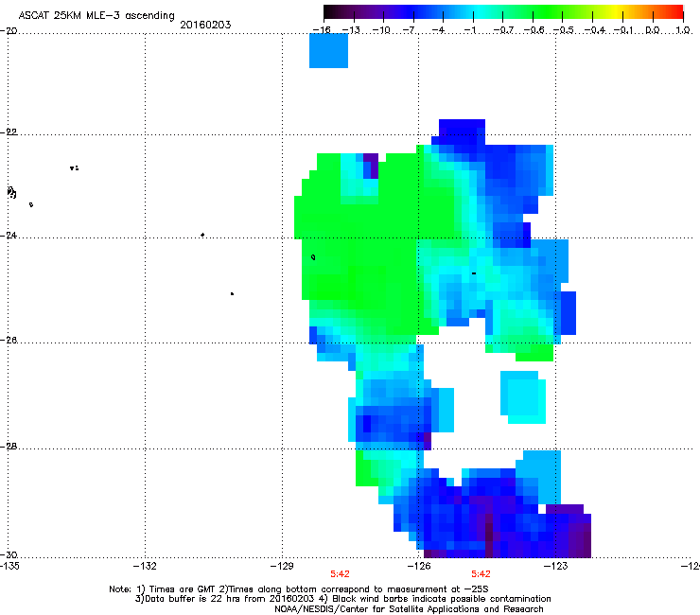This screenshot has width=700, height=615.
Task: Click the -4 color scale label
Action: click(x=440, y=30)
